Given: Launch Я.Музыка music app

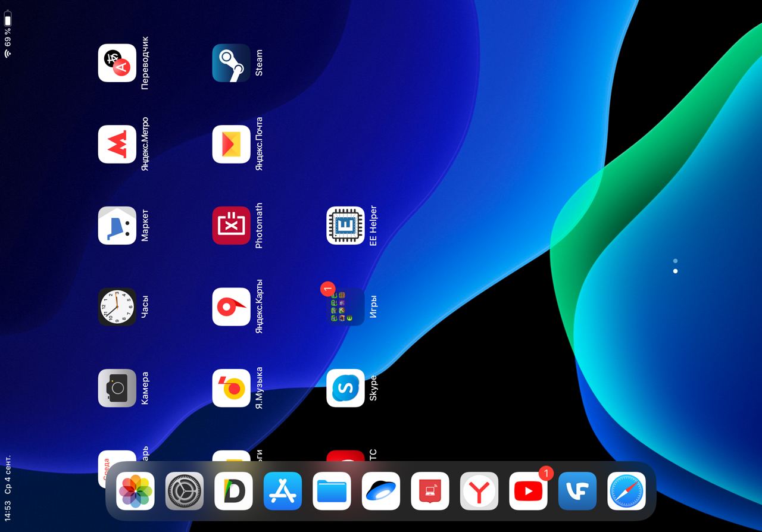Looking at the screenshot, I should coord(232,388).
